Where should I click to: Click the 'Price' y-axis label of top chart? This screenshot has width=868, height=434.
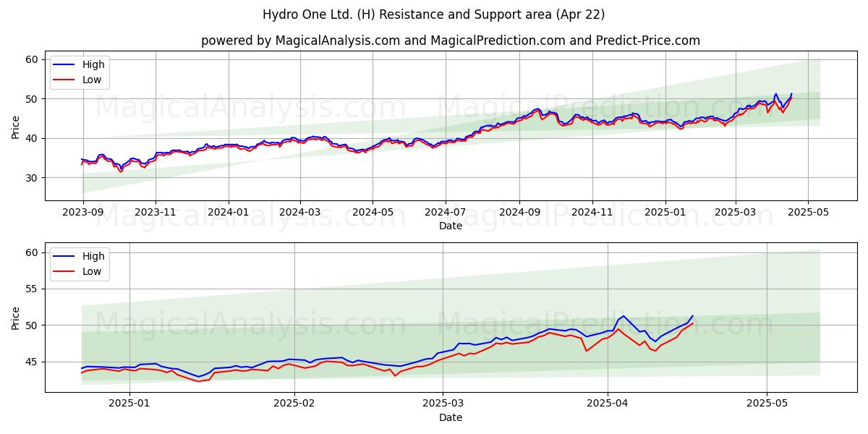pos(16,126)
